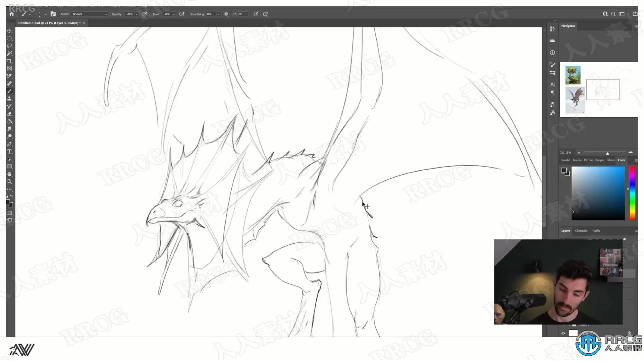Switch to the Swatches tab
Image resolution: width=644 pixels, height=362 pixels.
pyautogui.click(x=566, y=160)
